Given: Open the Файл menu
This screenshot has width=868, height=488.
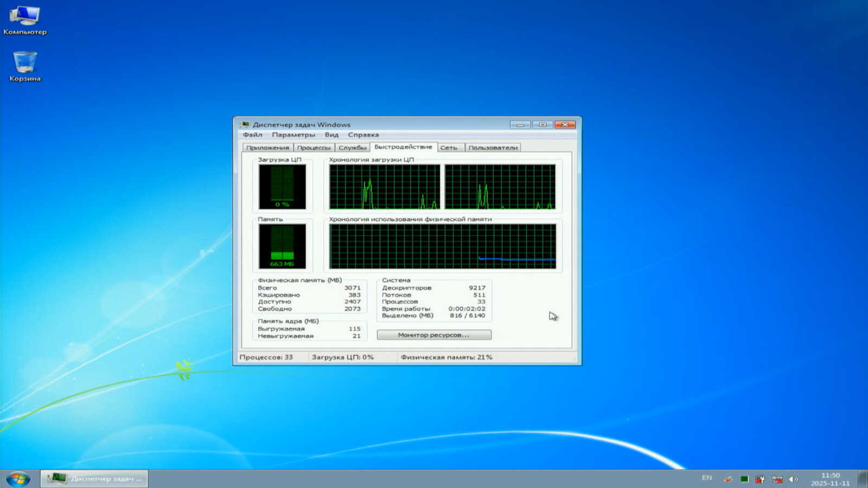Looking at the screenshot, I should (252, 135).
